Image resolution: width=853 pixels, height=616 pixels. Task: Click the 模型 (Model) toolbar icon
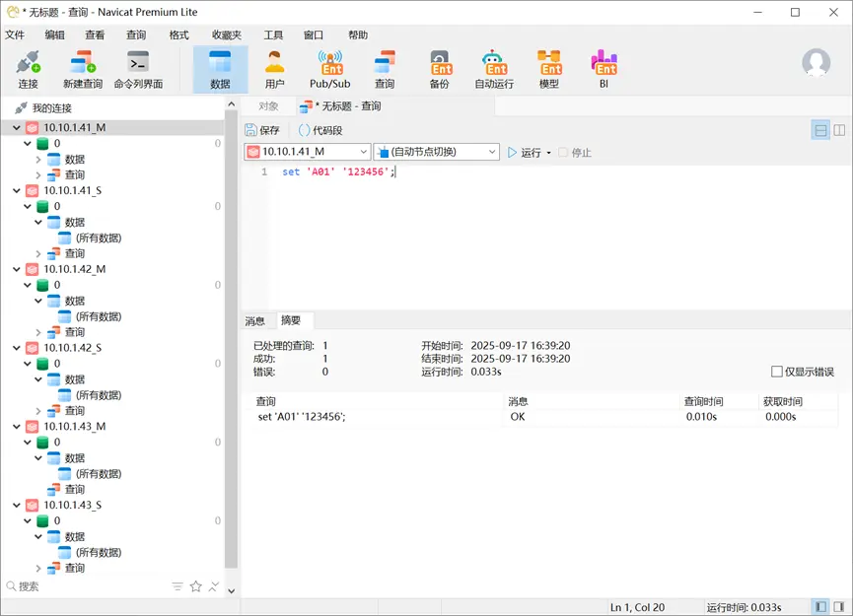coord(549,69)
